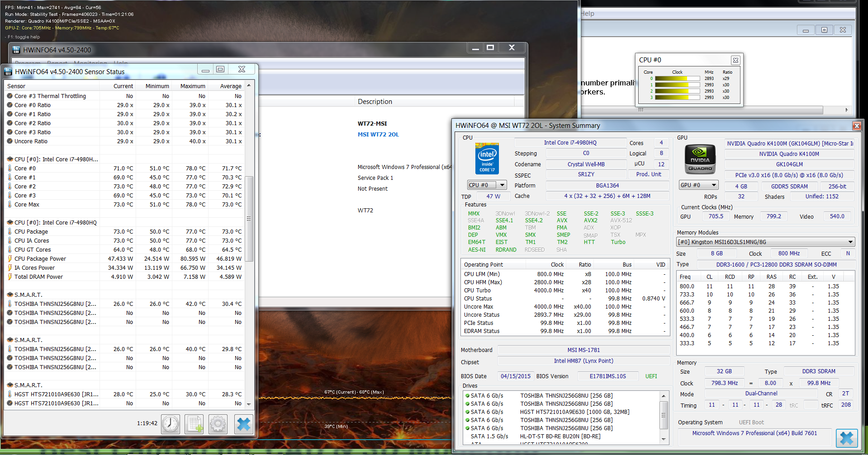Click the thermometer icon for CPU IA Cores
Image resolution: width=868 pixels, height=455 pixels.
click(9, 240)
